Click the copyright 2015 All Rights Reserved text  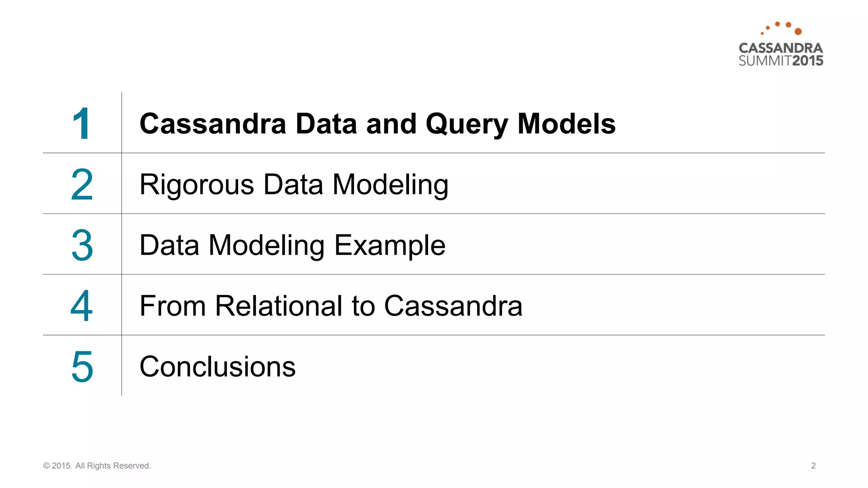97,466
